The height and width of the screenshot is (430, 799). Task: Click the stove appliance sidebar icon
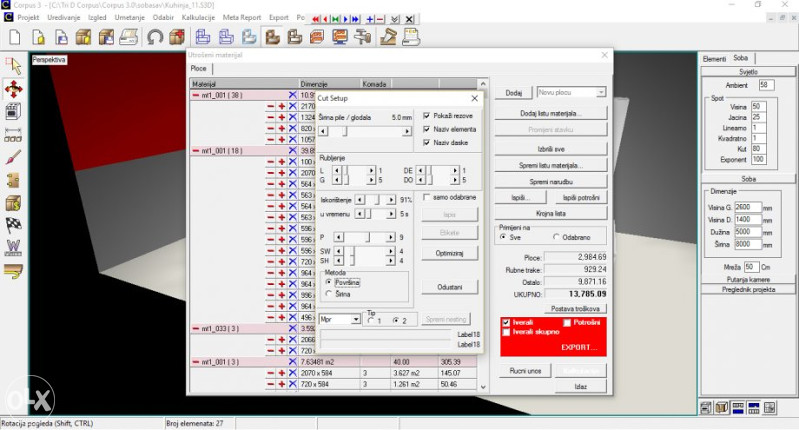pos(13,112)
